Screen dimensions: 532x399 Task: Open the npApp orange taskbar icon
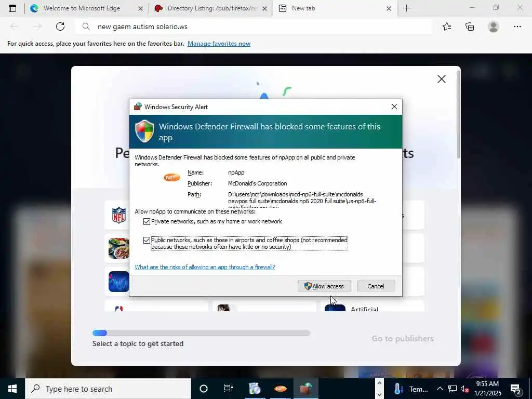280,389
